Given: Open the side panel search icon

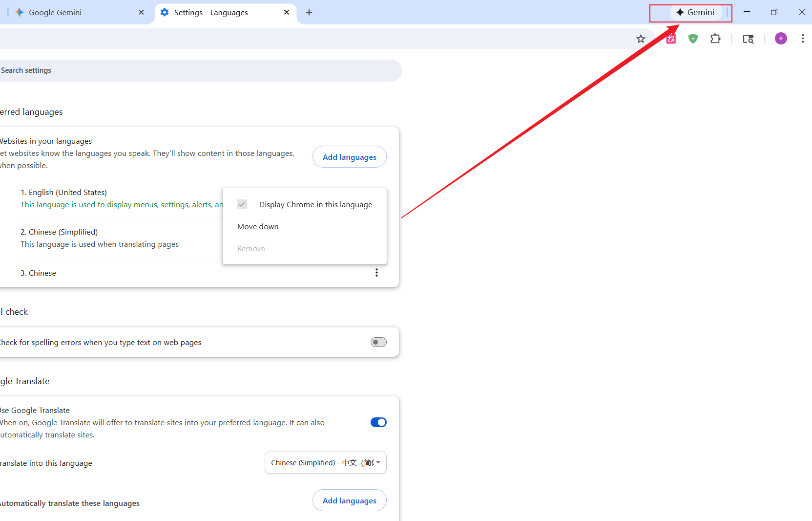Looking at the screenshot, I should coord(749,39).
